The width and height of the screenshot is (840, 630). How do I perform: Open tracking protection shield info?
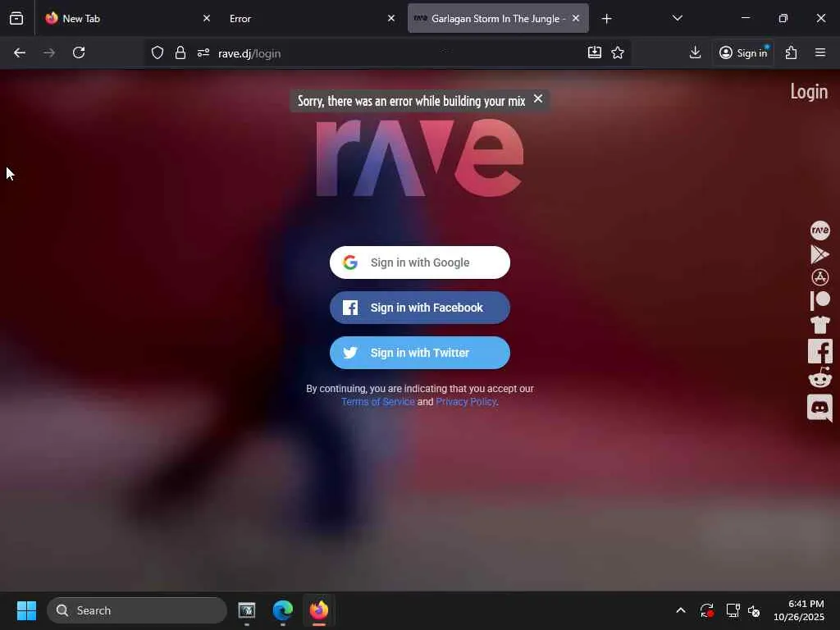coord(157,52)
